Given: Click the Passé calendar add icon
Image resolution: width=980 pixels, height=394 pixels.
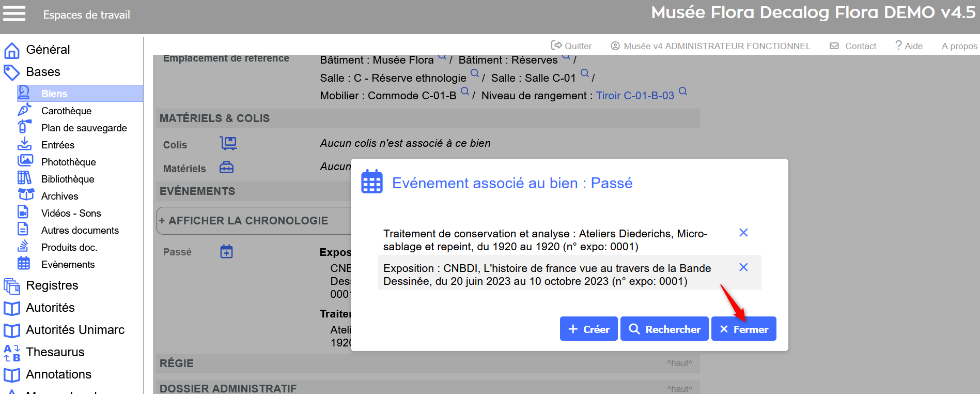Looking at the screenshot, I should 226,252.
